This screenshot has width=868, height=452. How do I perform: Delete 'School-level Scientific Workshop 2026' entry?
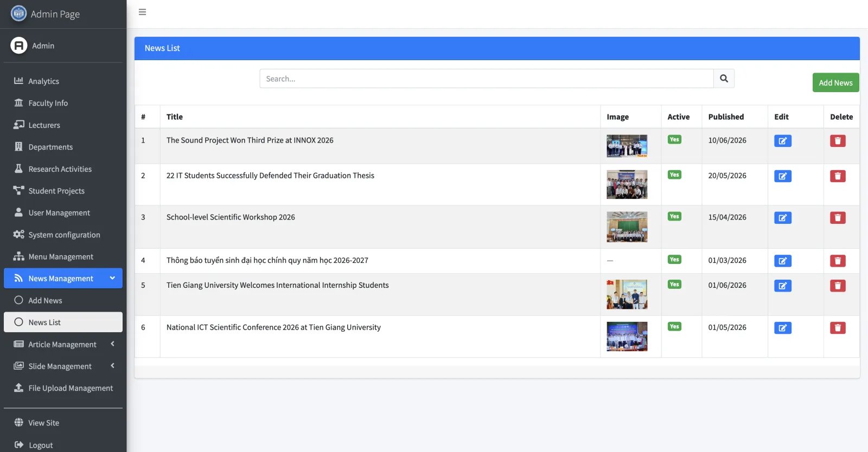[838, 218]
